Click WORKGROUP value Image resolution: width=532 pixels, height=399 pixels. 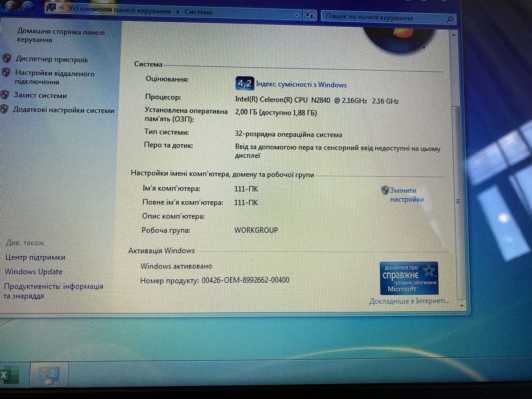click(x=256, y=230)
